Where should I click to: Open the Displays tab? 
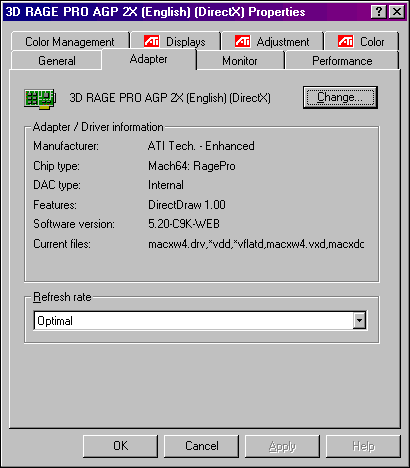(175, 42)
